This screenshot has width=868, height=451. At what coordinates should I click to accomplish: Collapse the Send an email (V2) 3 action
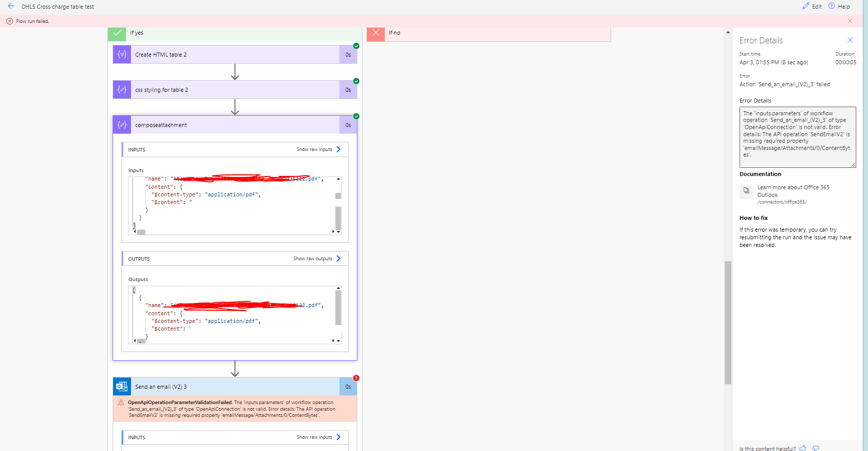tap(235, 387)
